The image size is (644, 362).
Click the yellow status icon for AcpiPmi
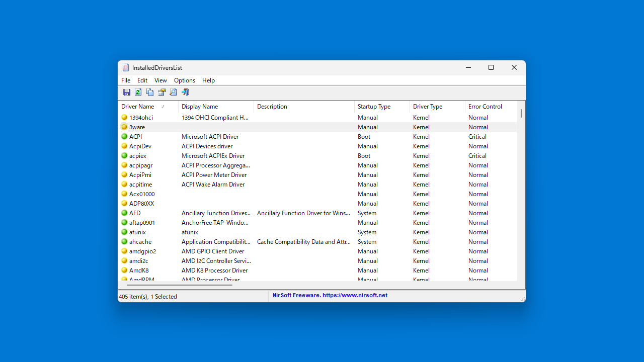124,174
